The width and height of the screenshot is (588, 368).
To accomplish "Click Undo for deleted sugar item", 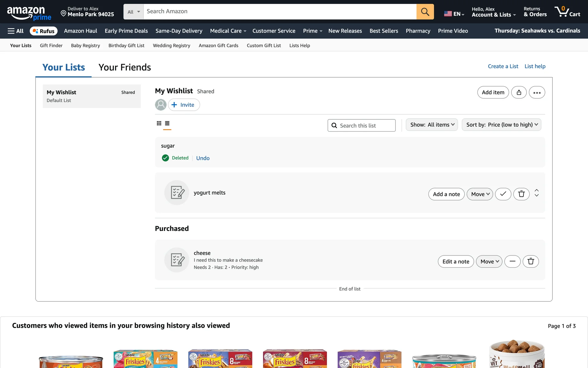I will pyautogui.click(x=203, y=158).
